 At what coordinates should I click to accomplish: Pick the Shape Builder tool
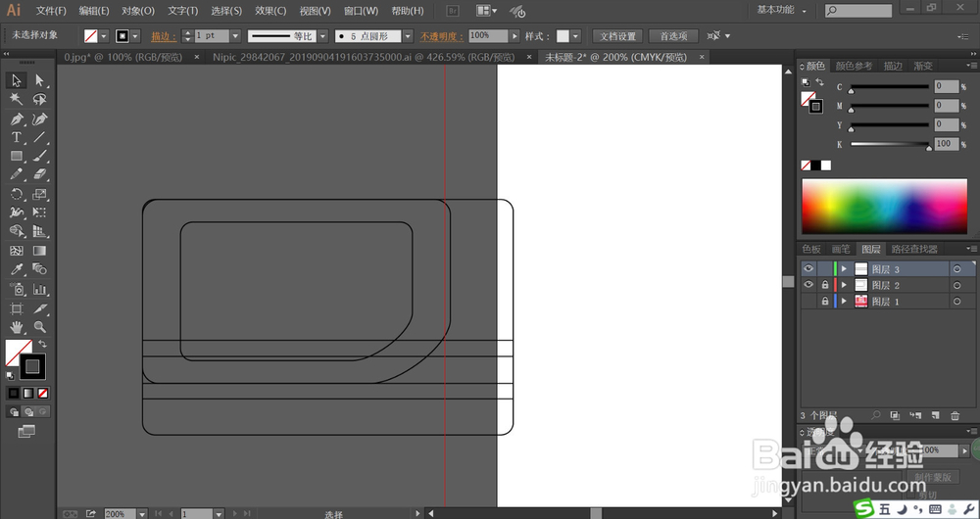(17, 231)
